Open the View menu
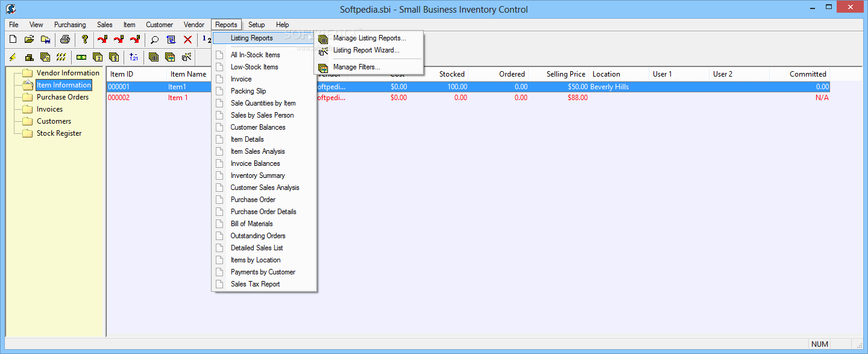This screenshot has width=868, height=354. (x=36, y=25)
